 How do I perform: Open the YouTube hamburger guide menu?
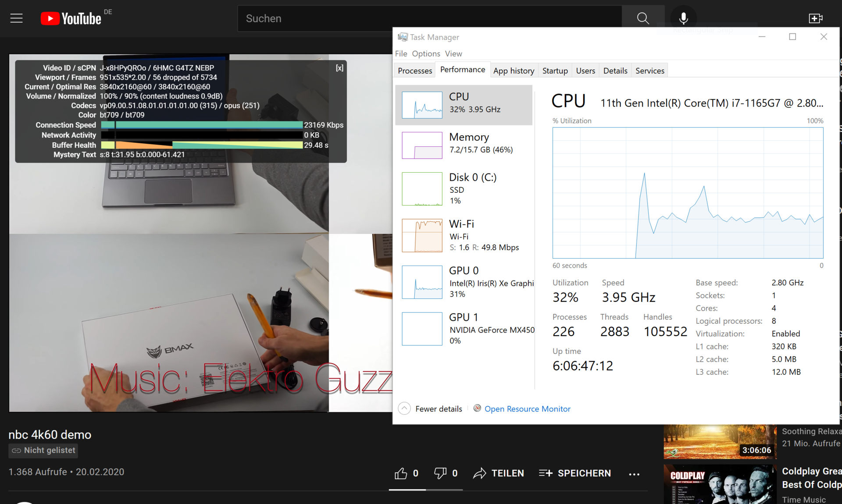click(17, 18)
